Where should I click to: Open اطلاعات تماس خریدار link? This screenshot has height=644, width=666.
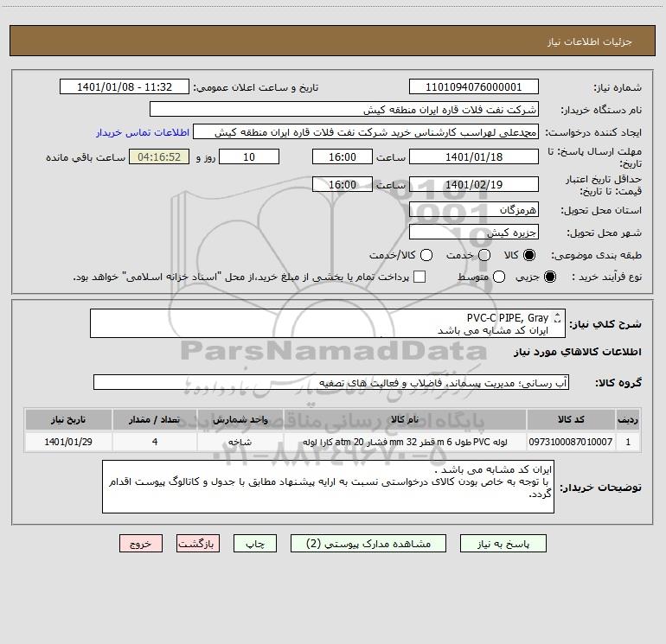(x=143, y=132)
